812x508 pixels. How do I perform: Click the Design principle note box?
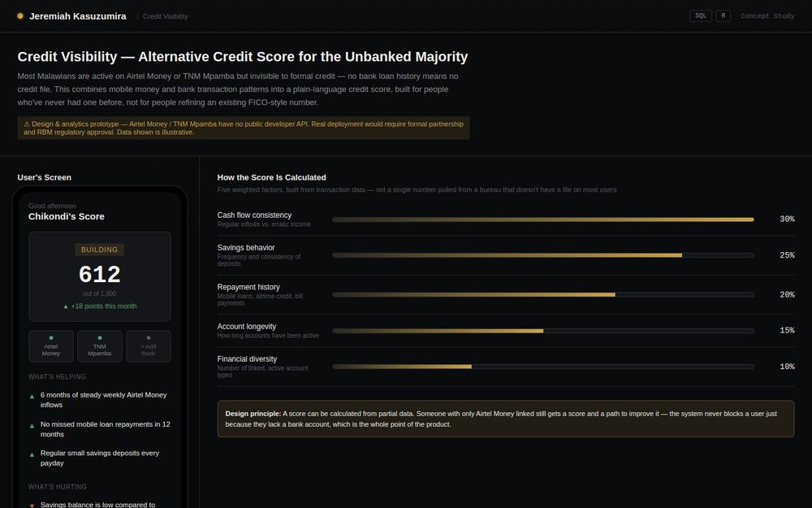pyautogui.click(x=505, y=419)
